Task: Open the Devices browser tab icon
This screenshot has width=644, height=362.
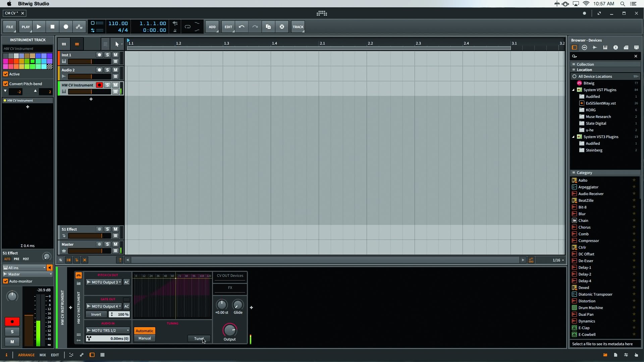Action: pyautogui.click(x=574, y=48)
